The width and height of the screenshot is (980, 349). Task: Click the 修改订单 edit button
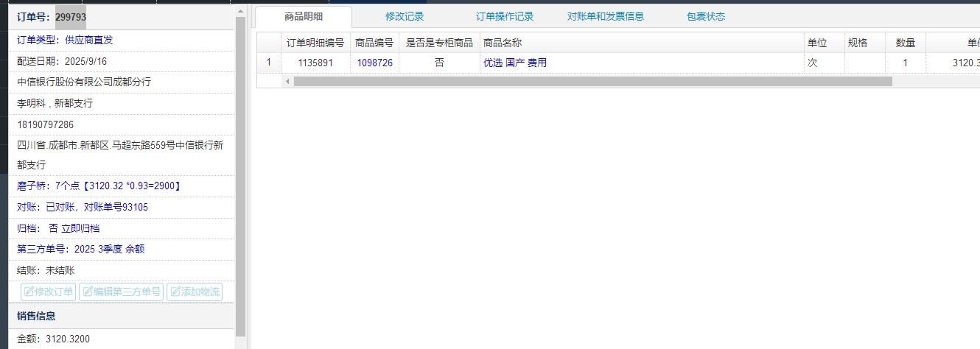pos(49,292)
